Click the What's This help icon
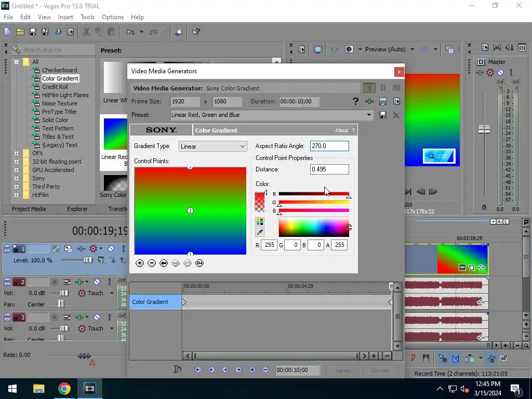The width and height of the screenshot is (532, 399). coord(196,32)
